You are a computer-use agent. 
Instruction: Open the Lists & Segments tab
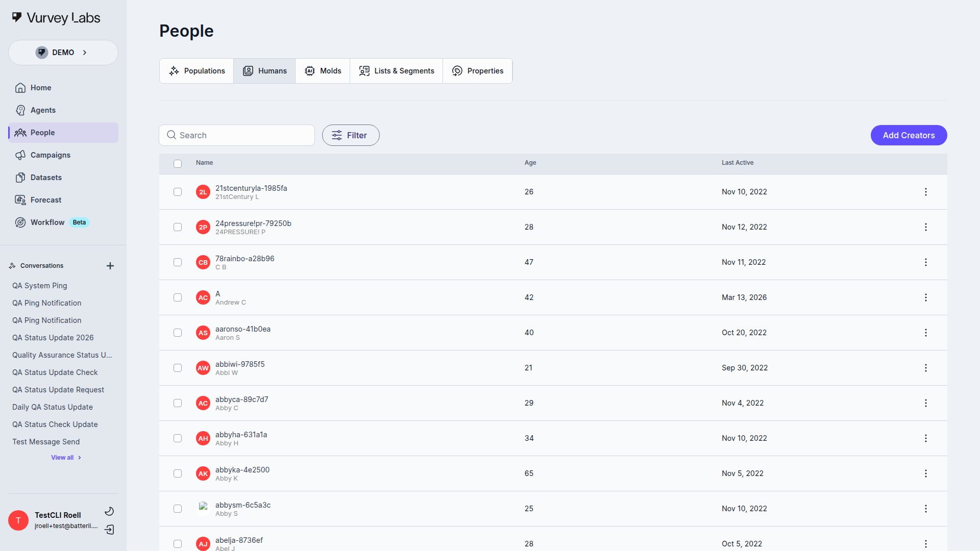[x=397, y=71]
